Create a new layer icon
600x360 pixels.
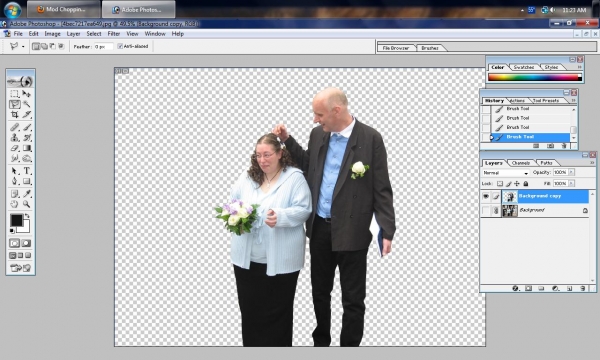click(x=569, y=288)
